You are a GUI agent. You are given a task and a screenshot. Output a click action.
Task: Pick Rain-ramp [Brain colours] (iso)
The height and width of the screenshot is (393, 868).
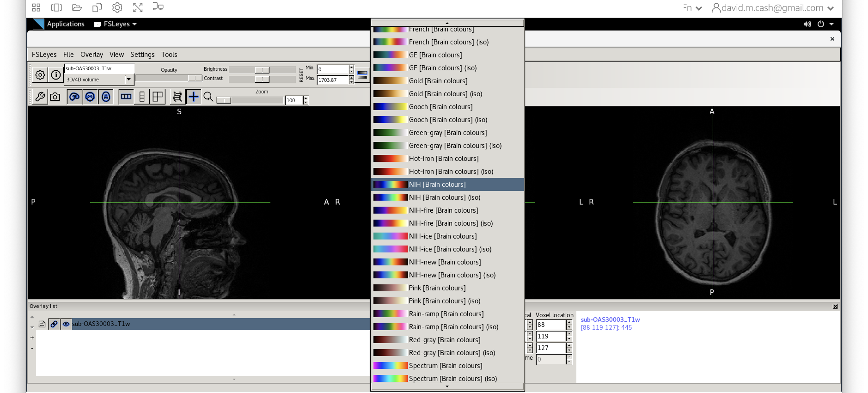click(x=447, y=327)
